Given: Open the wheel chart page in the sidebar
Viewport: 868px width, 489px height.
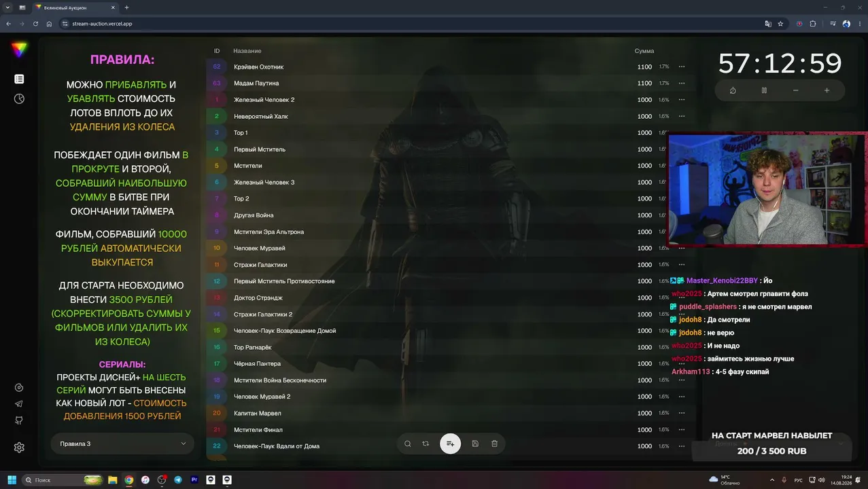Looking at the screenshot, I should 19,98.
